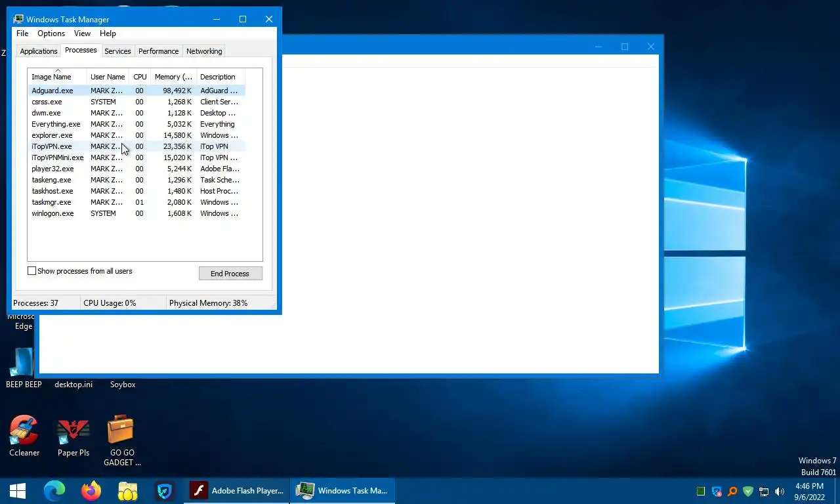The height and width of the screenshot is (504, 840).
Task: Select the BEEP BEEP desktop shortcut
Action: point(24,367)
